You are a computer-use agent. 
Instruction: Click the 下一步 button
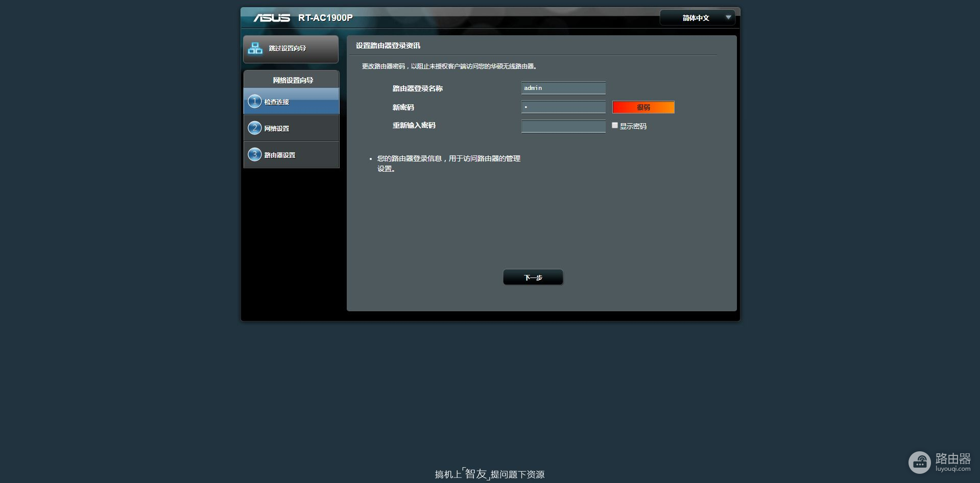click(533, 278)
